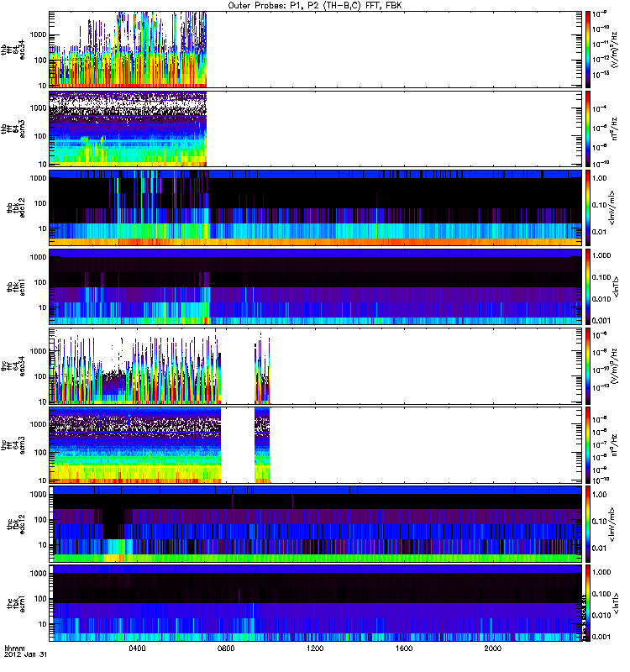The image size is (630, 672).
Task: Click the "0.10" value on thc edc12 color bar
Action: [599, 521]
